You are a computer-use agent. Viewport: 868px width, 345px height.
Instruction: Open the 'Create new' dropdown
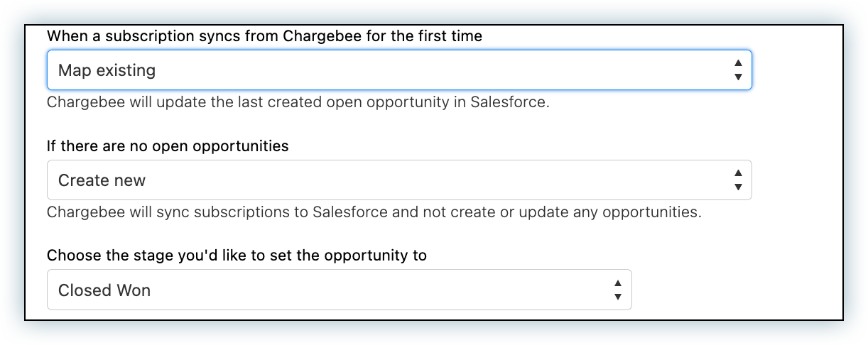[x=398, y=180]
